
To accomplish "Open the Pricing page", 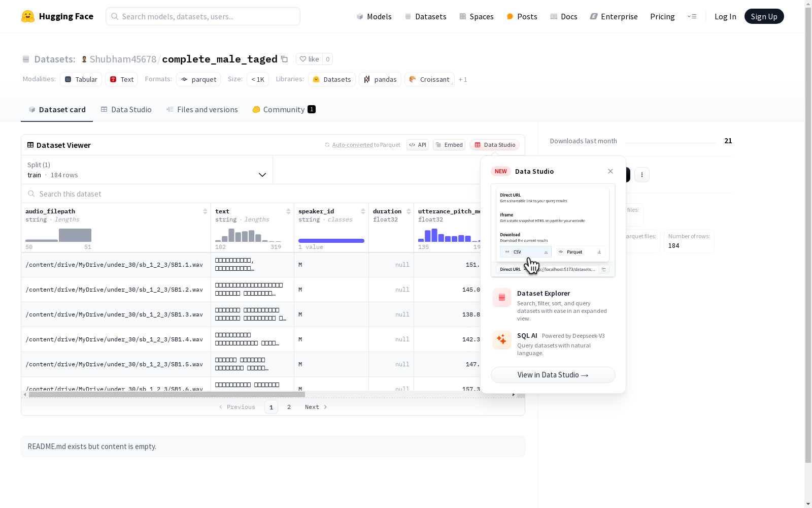I will [x=662, y=16].
